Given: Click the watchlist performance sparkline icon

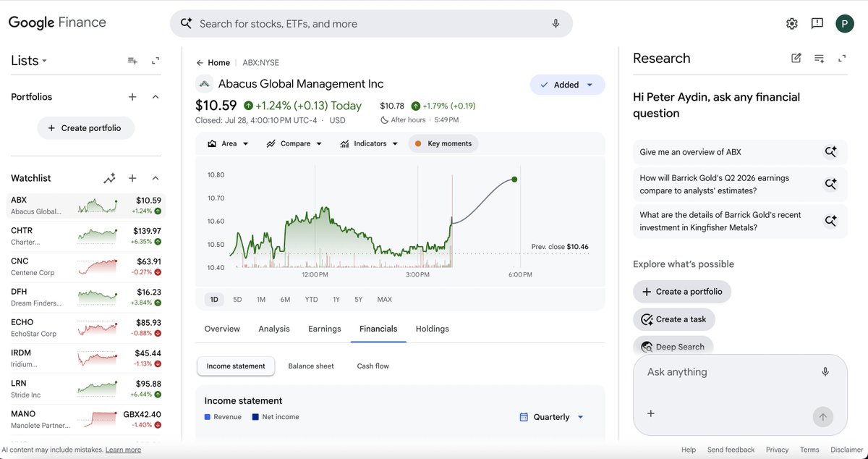Looking at the screenshot, I should point(109,178).
